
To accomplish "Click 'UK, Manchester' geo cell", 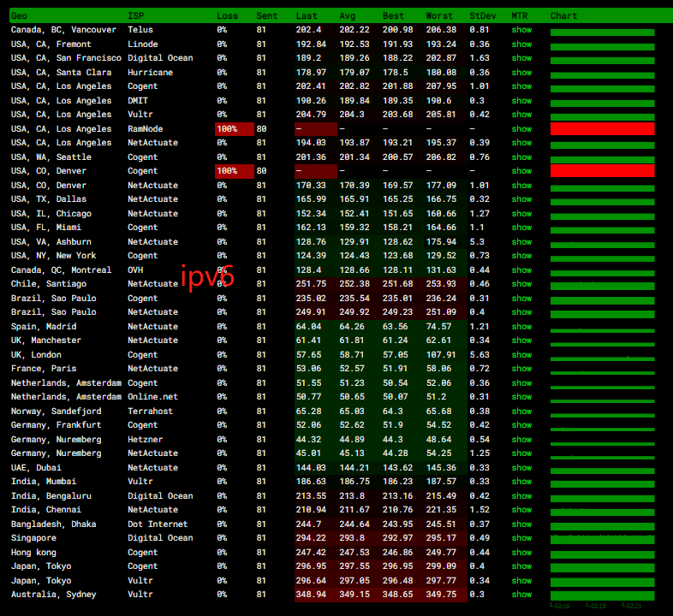I will click(x=46, y=341).
